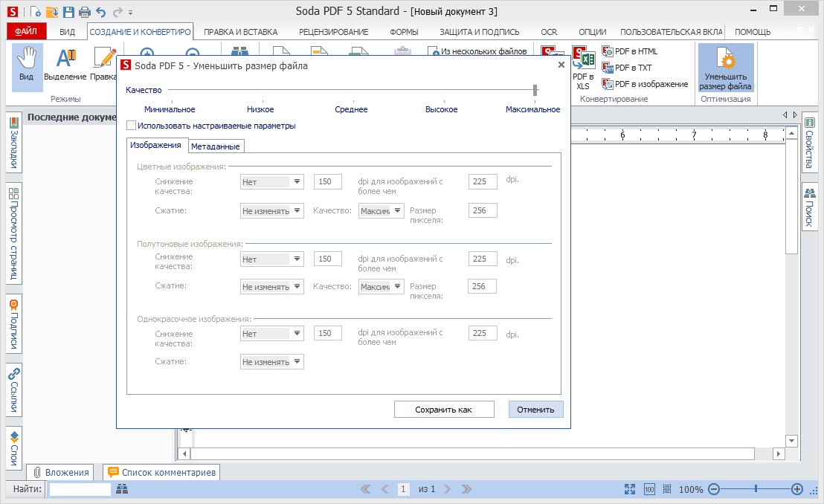Enable Использовать настраиваемые параметры checkbox
824x504 pixels.
coord(132,126)
